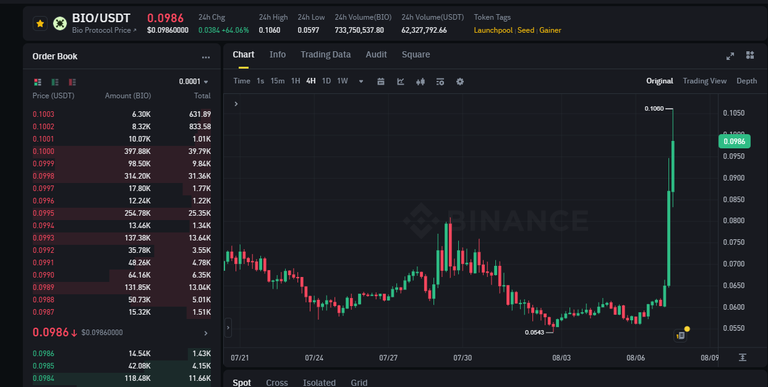Select the 1D interval
Screen dimensions: 768x387
coord(326,81)
